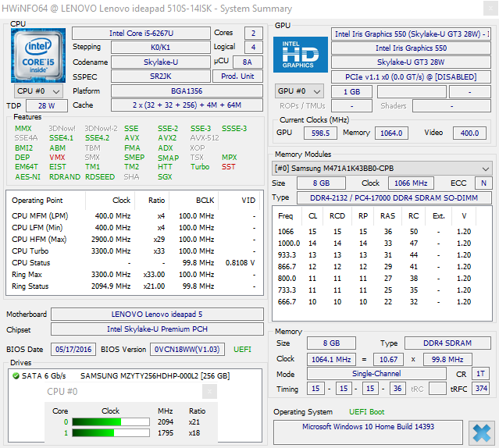Click the Logical processors value 4
499x448 pixels.
click(253, 48)
